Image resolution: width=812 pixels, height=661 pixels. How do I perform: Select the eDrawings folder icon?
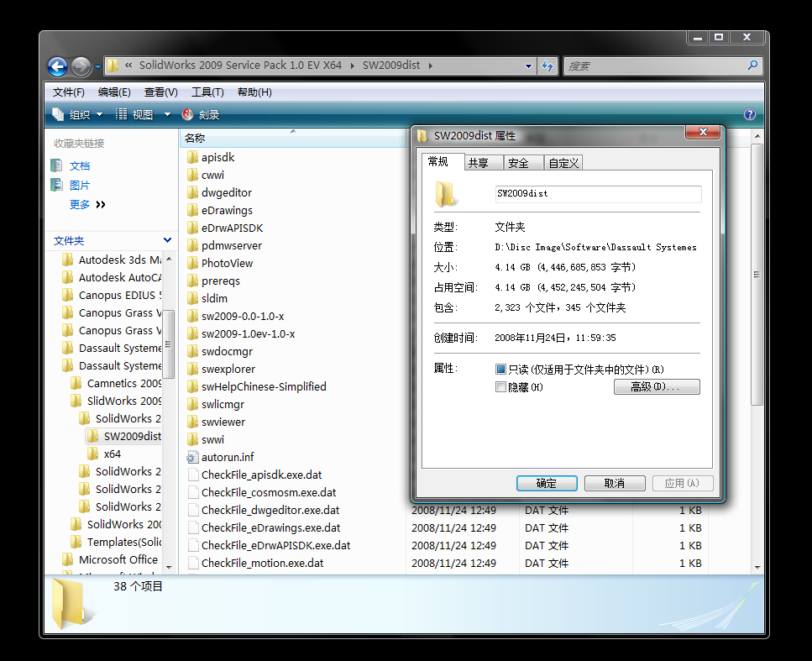click(x=192, y=210)
